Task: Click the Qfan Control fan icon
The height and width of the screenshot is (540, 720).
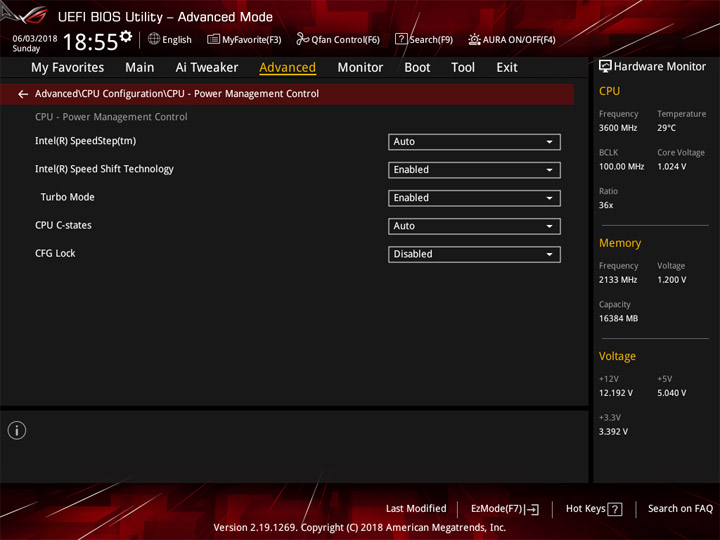Action: click(x=302, y=39)
